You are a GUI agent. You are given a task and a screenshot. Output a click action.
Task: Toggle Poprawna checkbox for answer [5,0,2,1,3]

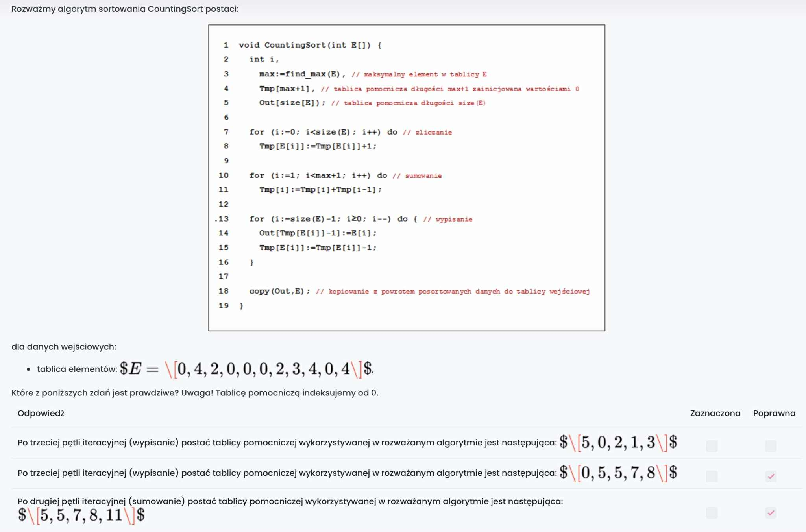click(x=771, y=445)
